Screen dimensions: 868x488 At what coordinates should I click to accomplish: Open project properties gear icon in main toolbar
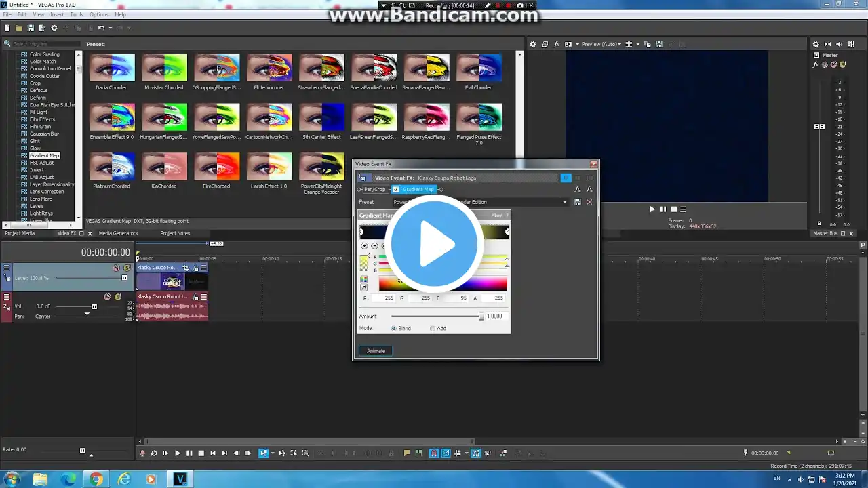pos(54,28)
